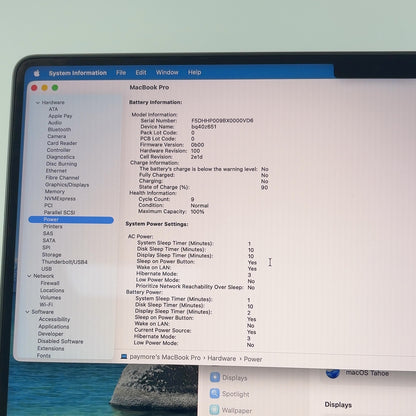The width and height of the screenshot is (416, 416).
Task: Collapse the Network section chevron
Action: pyautogui.click(x=29, y=276)
